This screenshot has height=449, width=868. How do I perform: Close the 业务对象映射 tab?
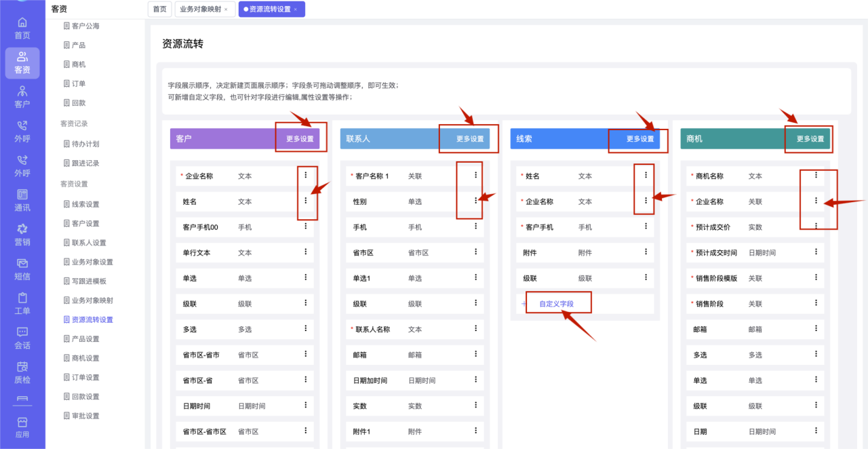point(226,9)
